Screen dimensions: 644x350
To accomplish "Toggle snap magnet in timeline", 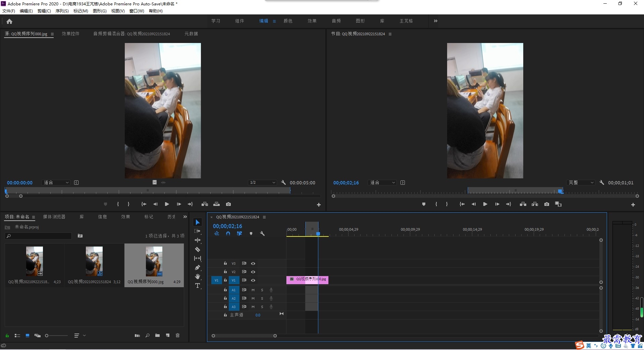I will pos(228,233).
